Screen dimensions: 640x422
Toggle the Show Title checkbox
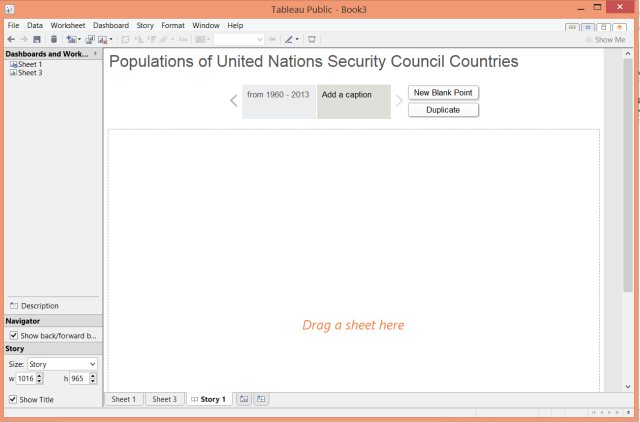13,399
